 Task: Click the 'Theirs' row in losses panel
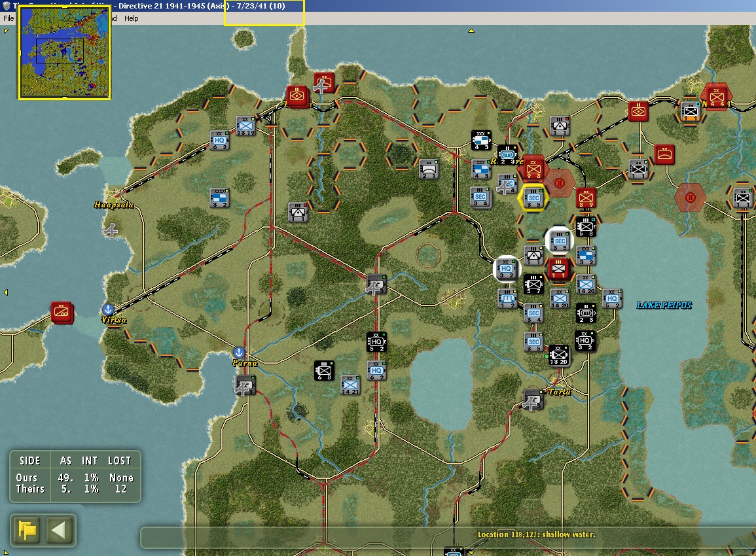tap(75, 489)
